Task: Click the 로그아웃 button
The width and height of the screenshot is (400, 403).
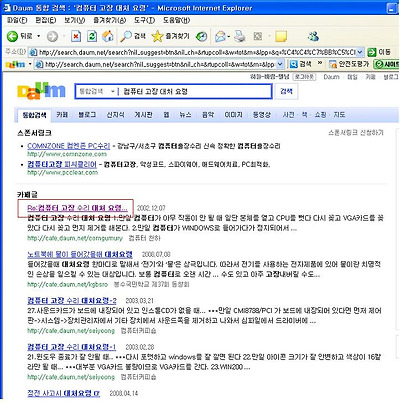Action: click(304, 77)
